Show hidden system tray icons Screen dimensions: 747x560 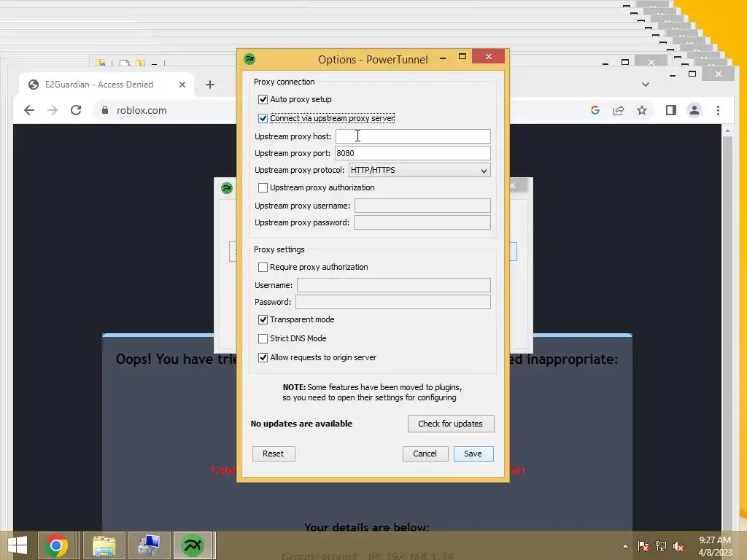[625, 546]
